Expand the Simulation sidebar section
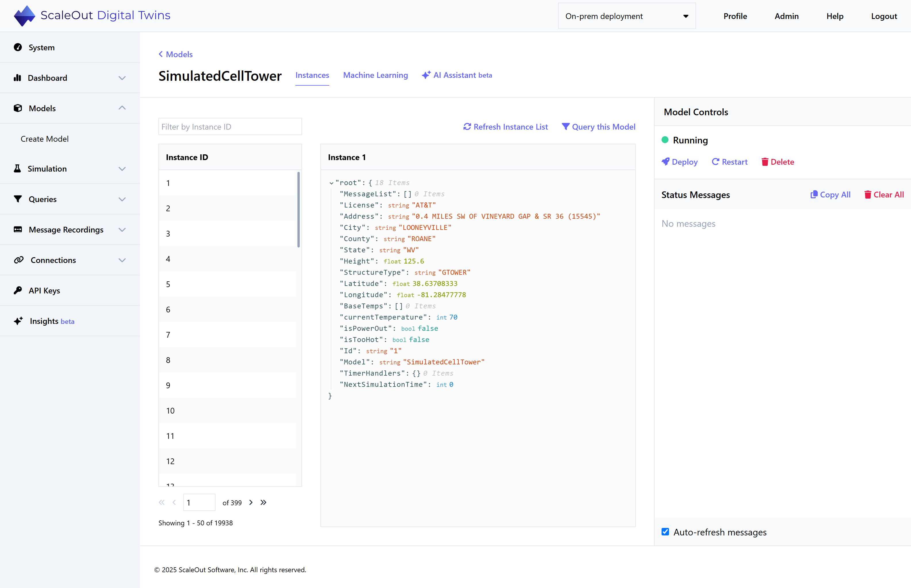 point(122,169)
